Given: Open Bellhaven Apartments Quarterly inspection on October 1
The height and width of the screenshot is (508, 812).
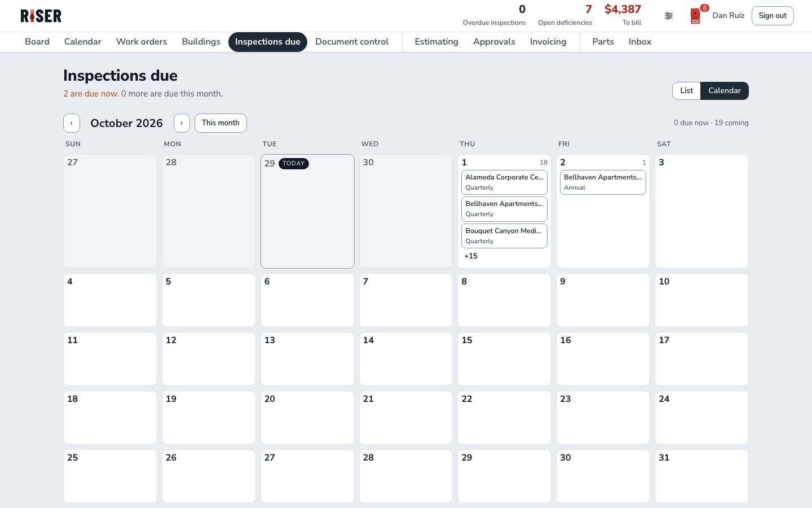Looking at the screenshot, I should coord(504,209).
